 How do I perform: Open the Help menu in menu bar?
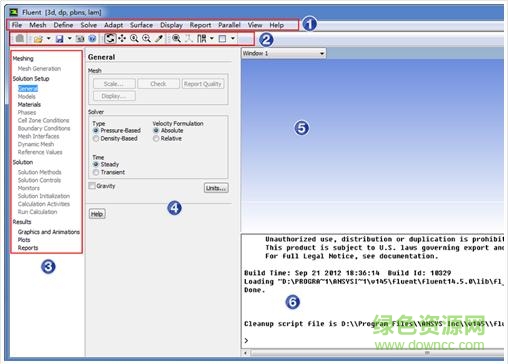(277, 25)
